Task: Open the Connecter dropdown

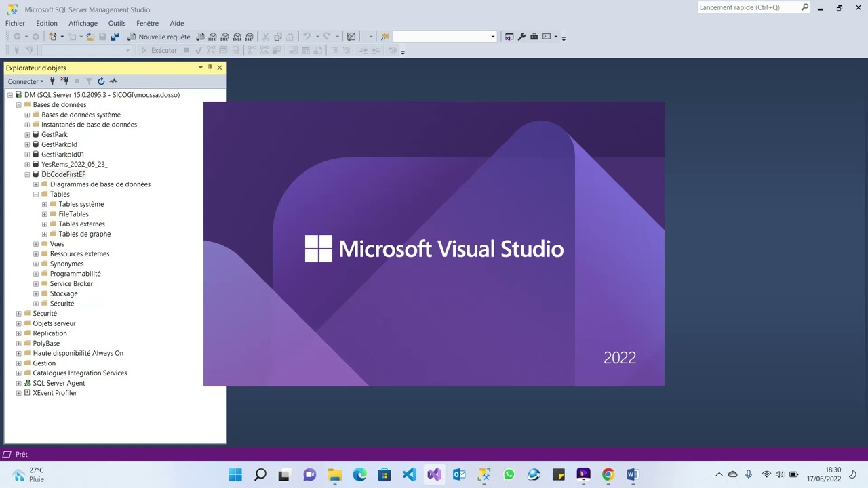Action: click(26, 81)
